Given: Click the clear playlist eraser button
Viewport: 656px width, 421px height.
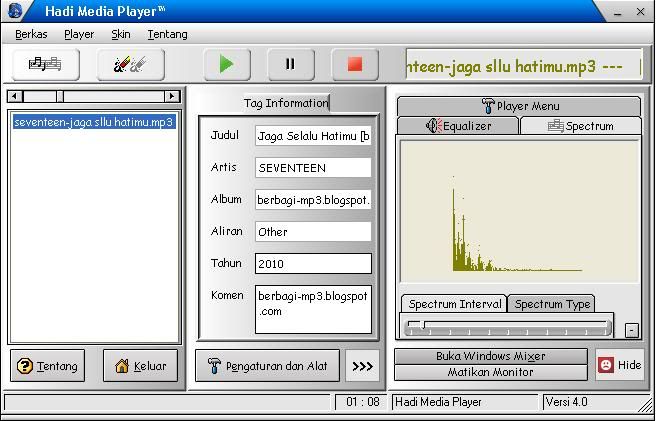Looking at the screenshot, I should click(x=131, y=64).
